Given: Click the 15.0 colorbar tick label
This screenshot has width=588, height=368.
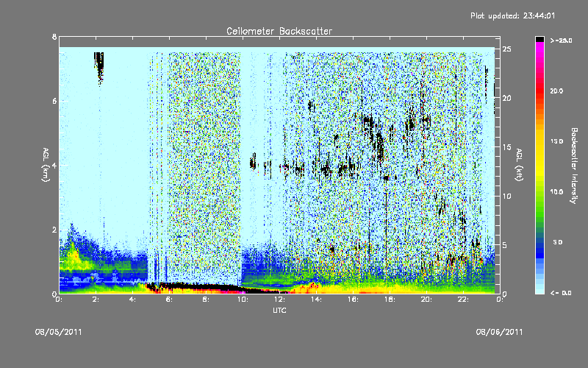Looking at the screenshot, I should (556, 141).
